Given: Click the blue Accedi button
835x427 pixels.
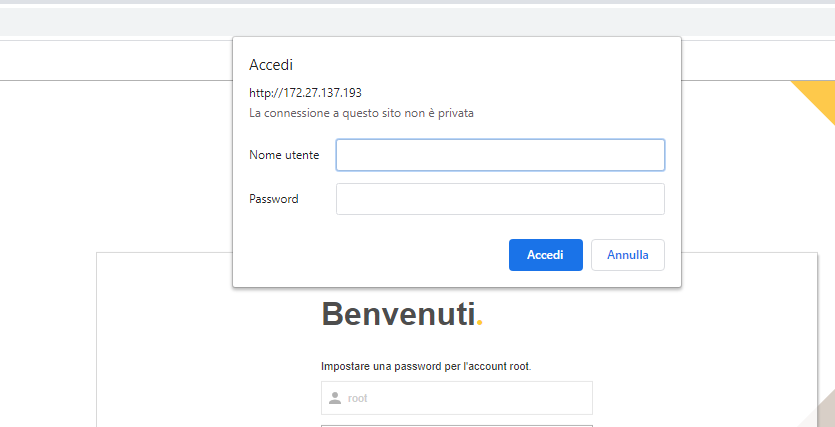Looking at the screenshot, I should coord(545,255).
